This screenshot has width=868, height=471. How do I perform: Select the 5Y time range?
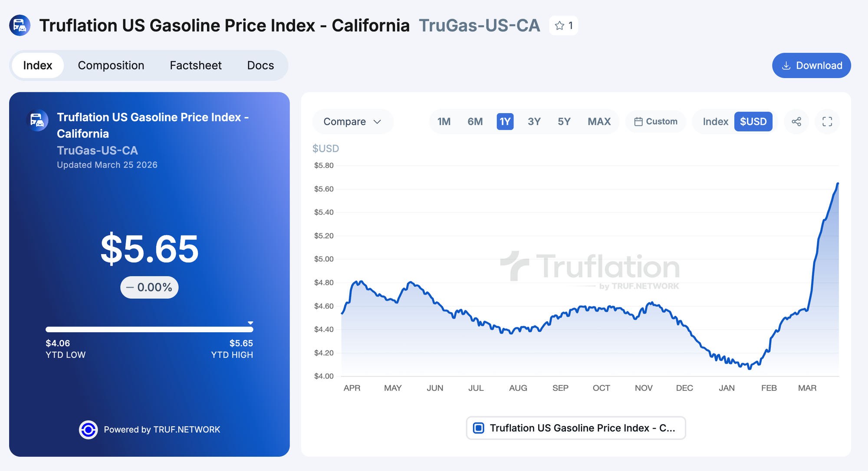tap(564, 122)
